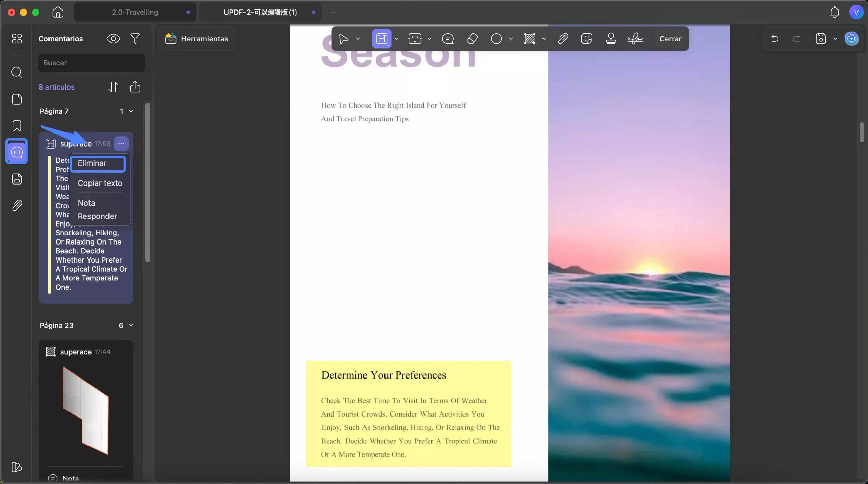Toggle comments visibility eye icon
This screenshot has width=868, height=484.
(x=113, y=39)
